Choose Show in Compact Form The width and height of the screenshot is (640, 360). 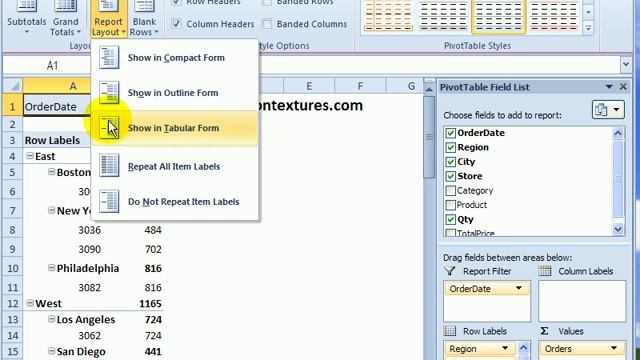[x=176, y=58]
